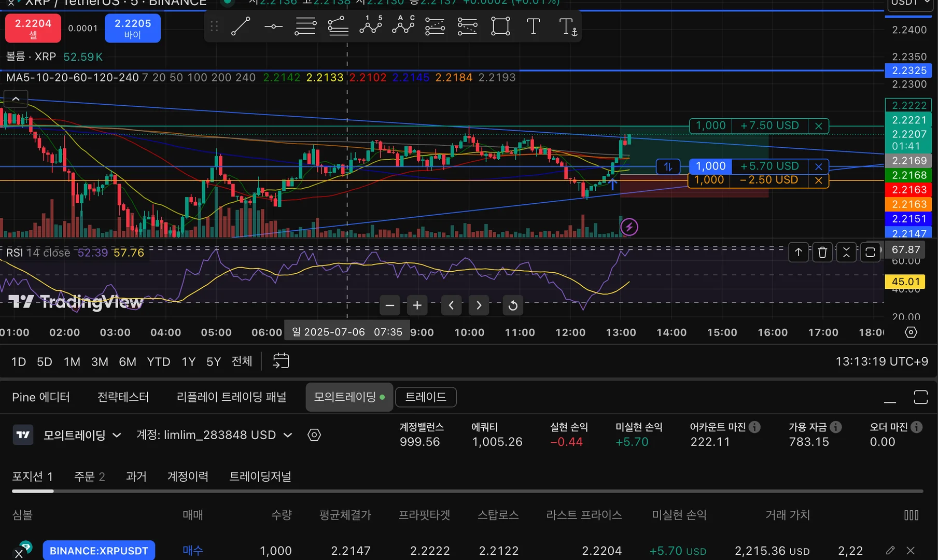Zoom in the chart with plus button
Screen dimensions: 938x560
tap(417, 305)
